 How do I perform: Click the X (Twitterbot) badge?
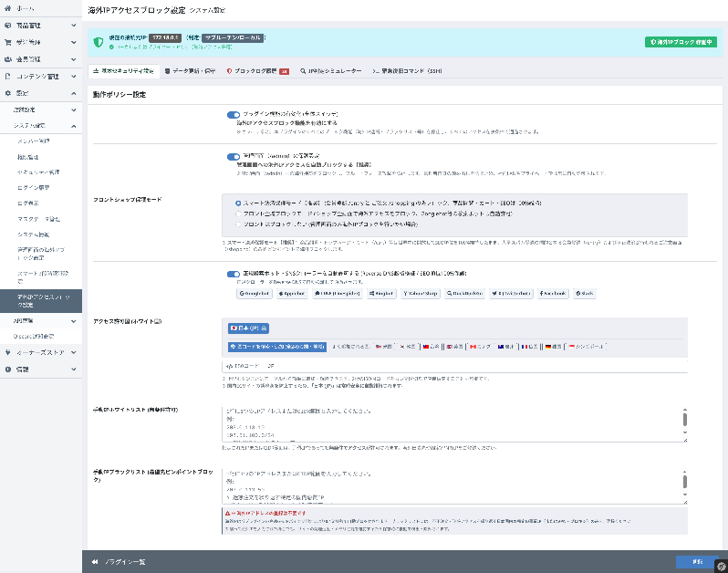[511, 294]
